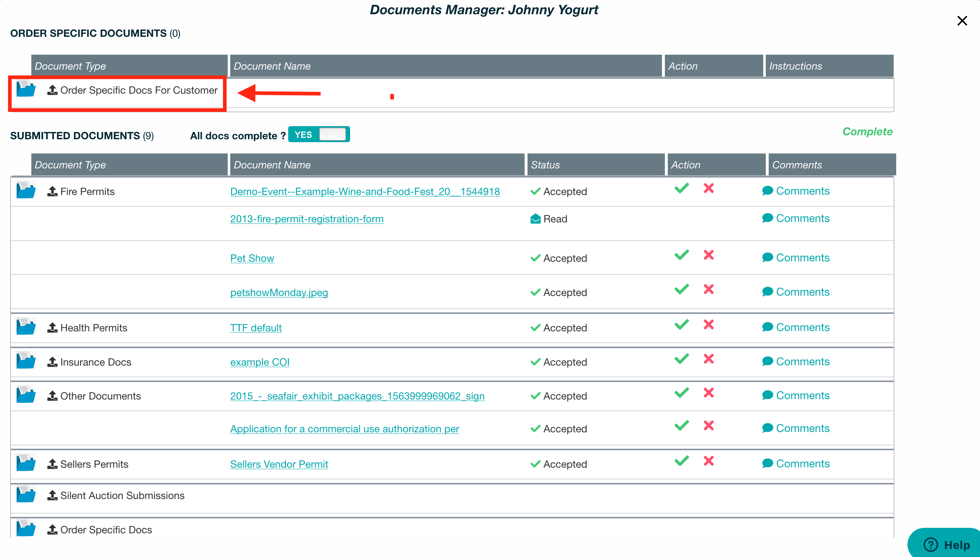
Task: Reject the Pet Show document
Action: click(709, 255)
